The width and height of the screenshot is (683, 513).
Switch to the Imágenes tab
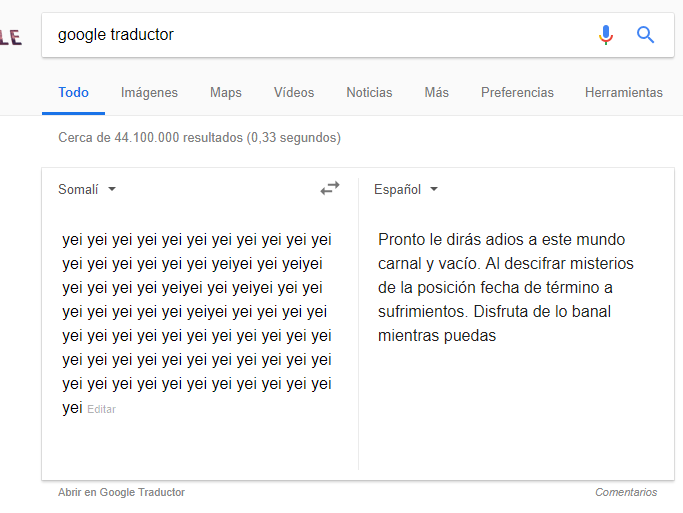[149, 92]
